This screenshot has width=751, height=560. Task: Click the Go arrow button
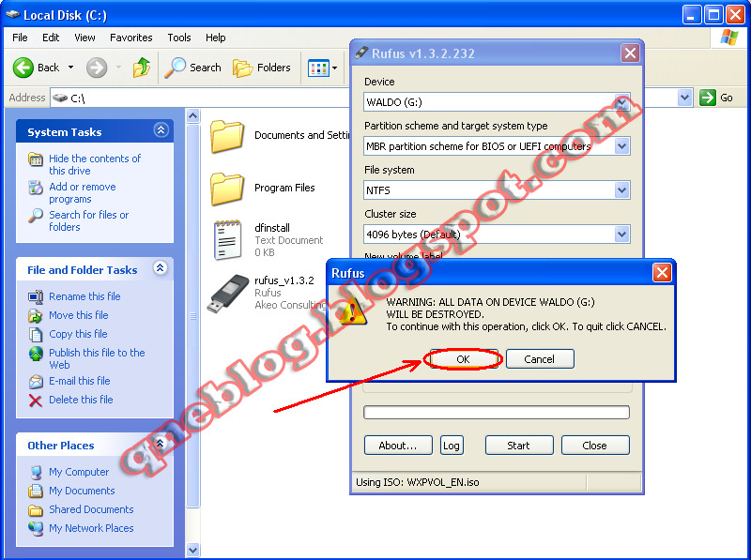pyautogui.click(x=708, y=98)
